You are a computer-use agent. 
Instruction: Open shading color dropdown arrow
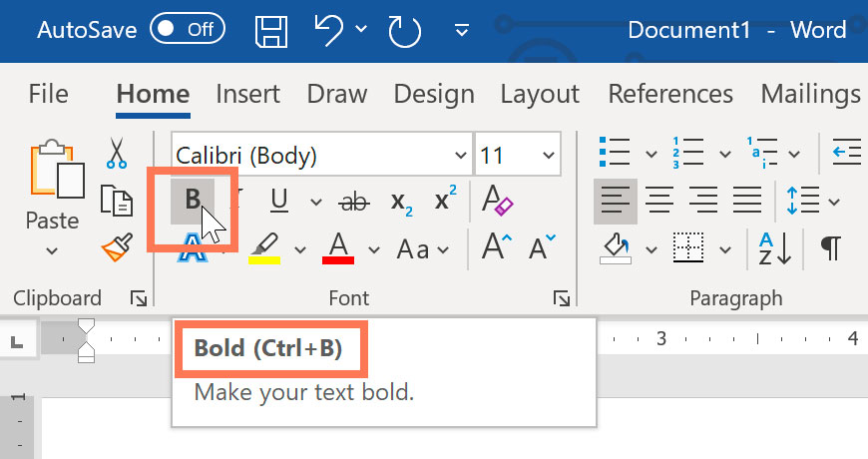coord(651,250)
